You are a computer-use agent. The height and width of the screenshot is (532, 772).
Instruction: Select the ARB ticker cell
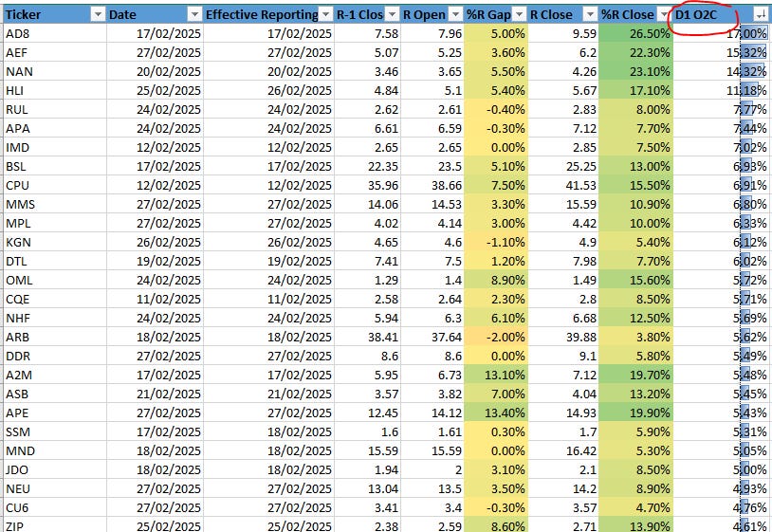click(x=54, y=337)
